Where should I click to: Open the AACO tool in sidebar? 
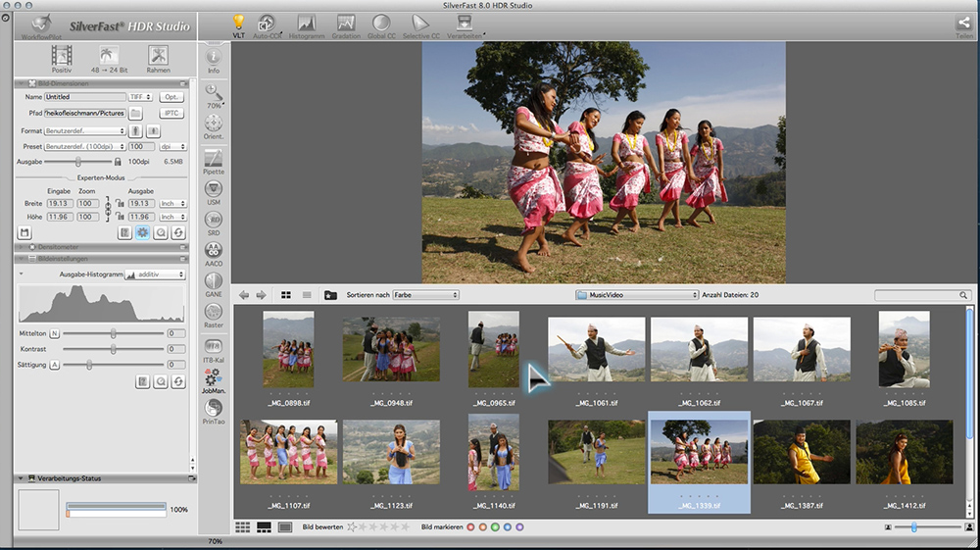213,252
